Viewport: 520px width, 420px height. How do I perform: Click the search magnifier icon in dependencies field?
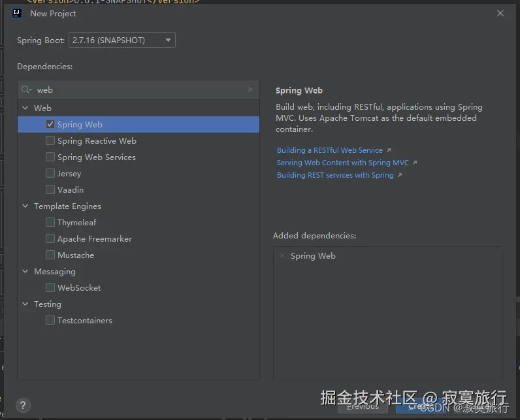pos(26,89)
